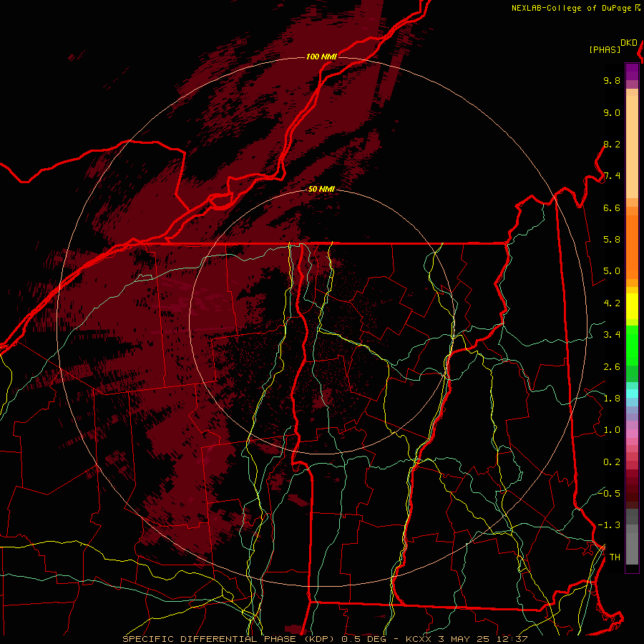Screen dimensions: 644x644
Task: Click the -1.3 legend value
Action: [609, 525]
